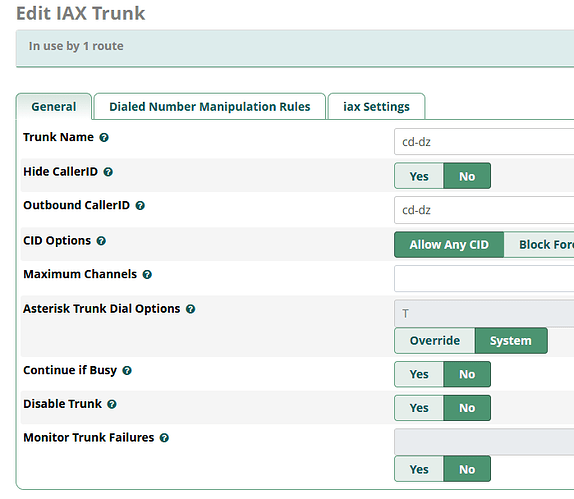The image size is (574, 499).
Task: Click the 'Edit IAX Trunk' heading
Action: [x=81, y=14]
